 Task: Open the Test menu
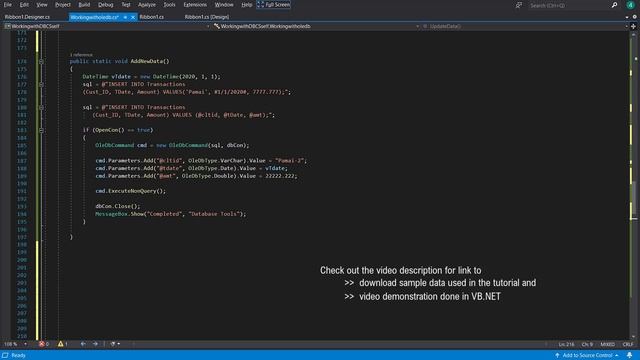(126, 5)
